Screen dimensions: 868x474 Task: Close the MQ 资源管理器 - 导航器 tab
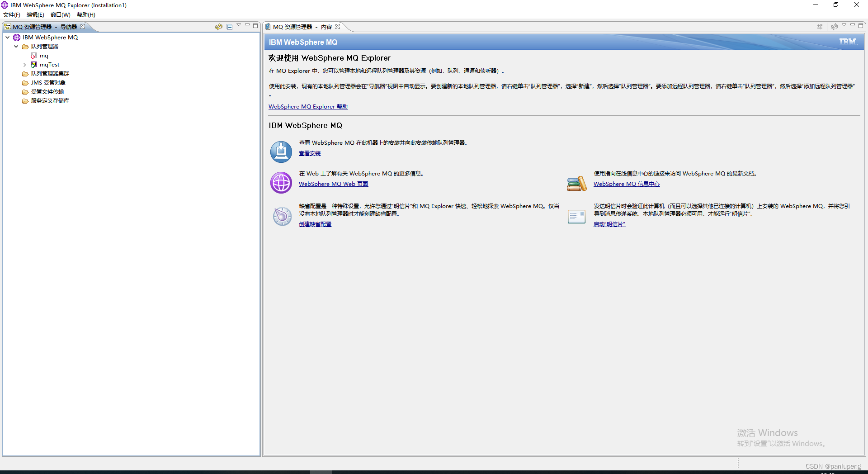pyautogui.click(x=83, y=27)
